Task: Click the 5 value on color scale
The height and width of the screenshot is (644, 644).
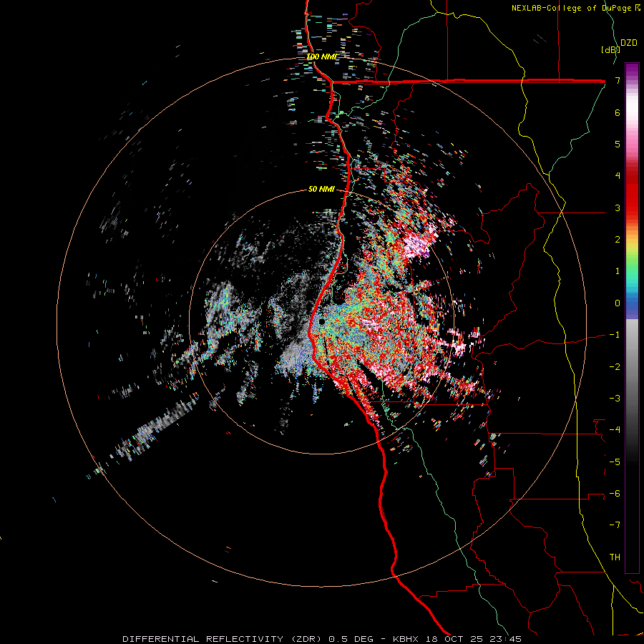Action: coord(618,144)
